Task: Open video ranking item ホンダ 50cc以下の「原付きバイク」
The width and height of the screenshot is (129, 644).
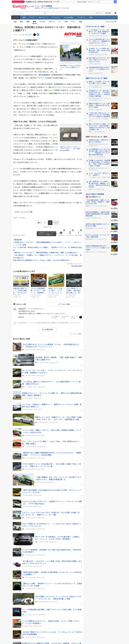Action: click(99, 174)
